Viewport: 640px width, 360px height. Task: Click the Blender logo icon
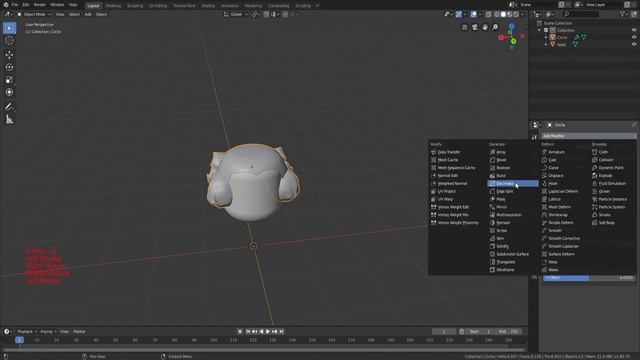point(5,5)
